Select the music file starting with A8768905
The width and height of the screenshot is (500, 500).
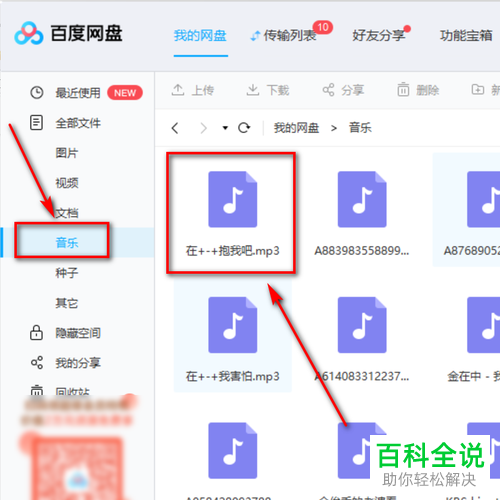[x=467, y=209]
